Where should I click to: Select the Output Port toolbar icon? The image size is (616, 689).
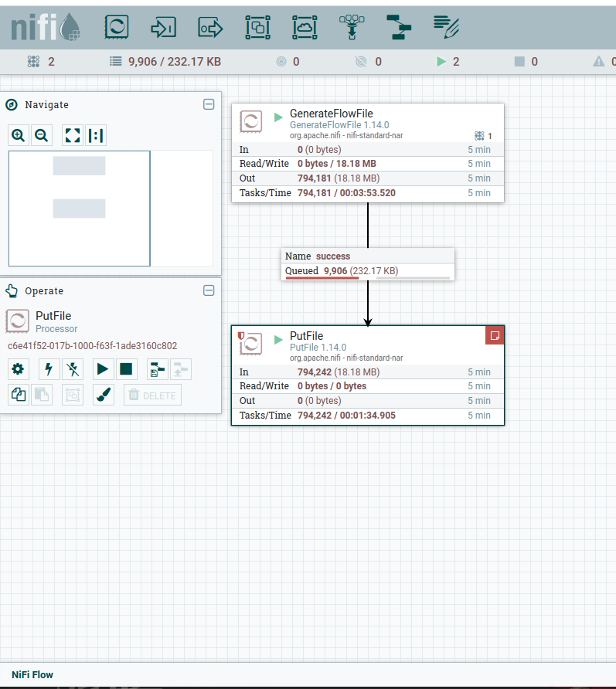210,28
